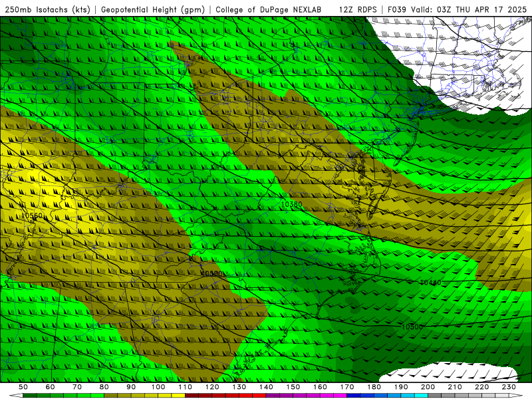Screen dimensions: 532x399
Task: Click the 140 label on the color scale
Action: tap(266, 387)
